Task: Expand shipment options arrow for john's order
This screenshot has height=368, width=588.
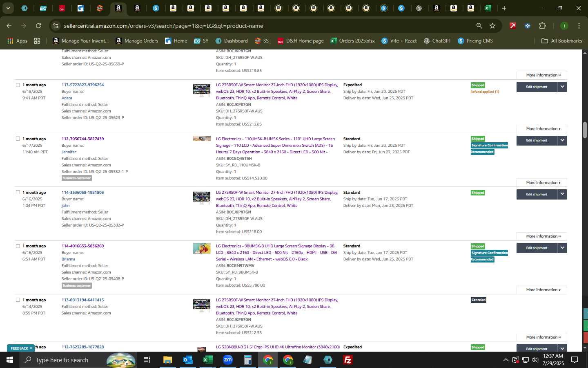Action: (x=562, y=194)
